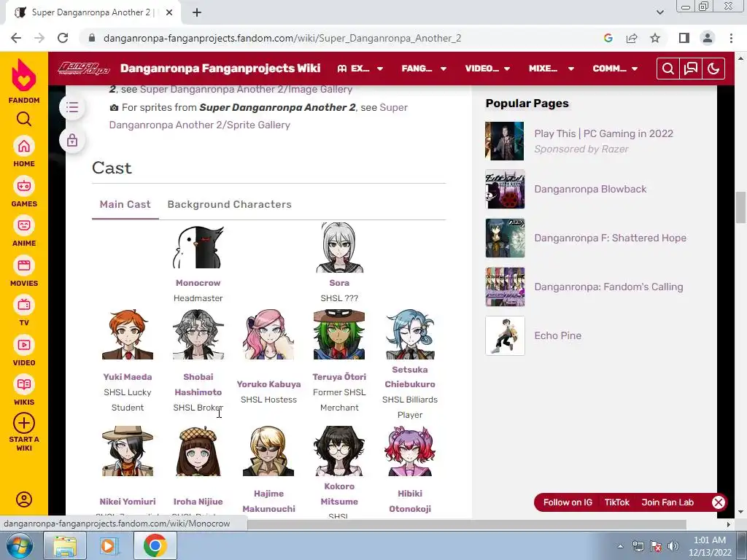Click the TikTok button
The image size is (747, 560).
pyautogui.click(x=616, y=502)
